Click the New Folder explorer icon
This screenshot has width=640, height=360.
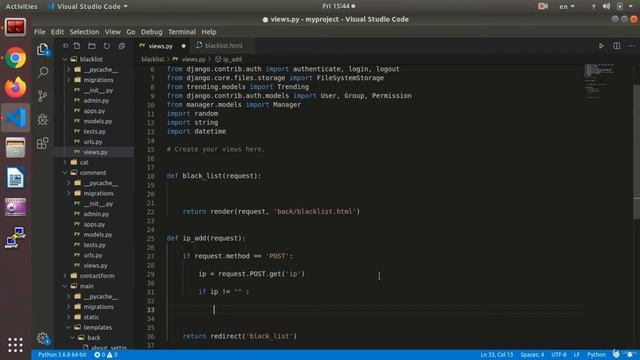coord(91,46)
